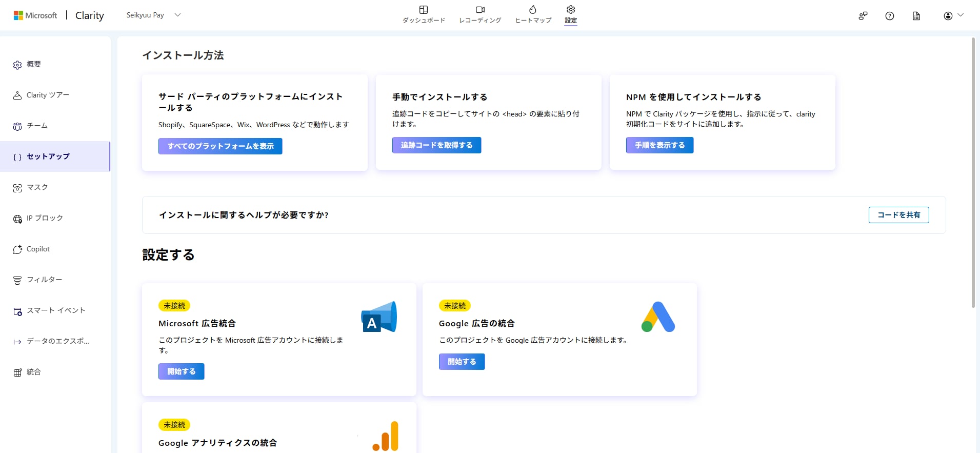
Task: Click the document notes icon in header
Action: [916, 16]
